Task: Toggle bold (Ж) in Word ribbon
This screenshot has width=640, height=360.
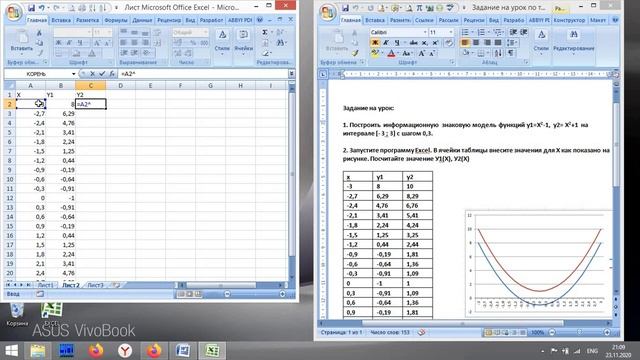Action: [375, 42]
